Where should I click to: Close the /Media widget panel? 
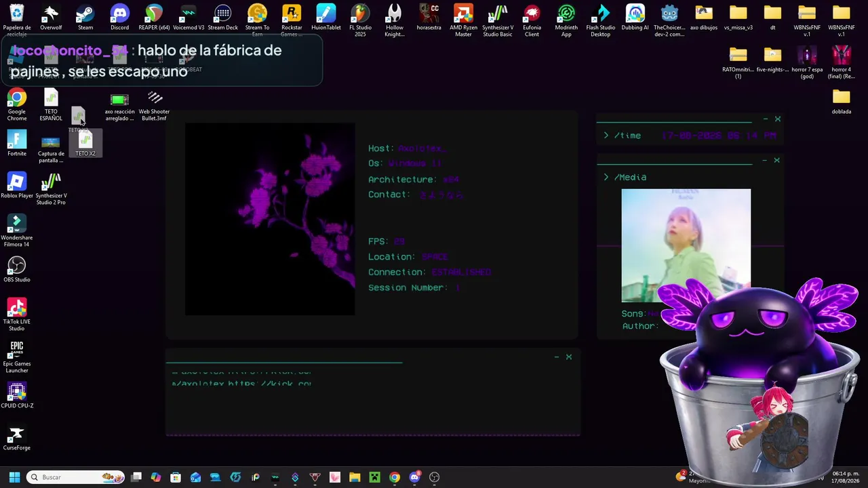(777, 161)
